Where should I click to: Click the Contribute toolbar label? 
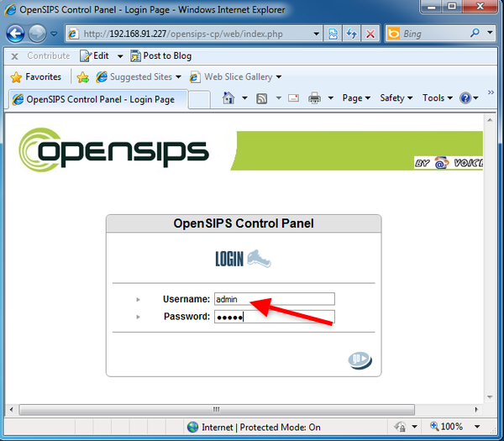pos(49,56)
